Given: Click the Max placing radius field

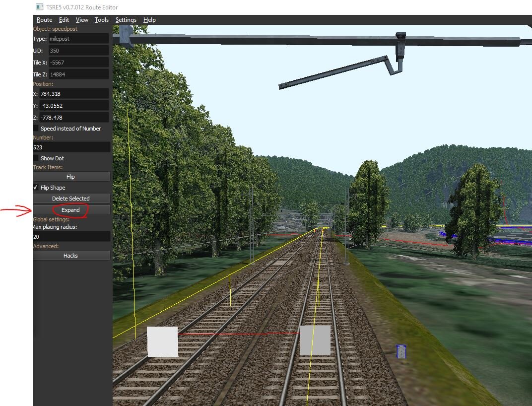Looking at the screenshot, I should (71, 237).
